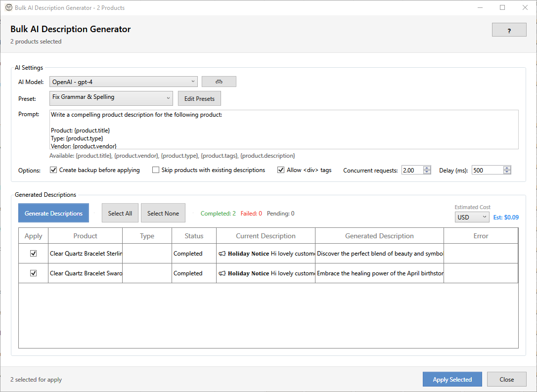
Task: Open API configuration via the gear icon
Action: tap(219, 81)
